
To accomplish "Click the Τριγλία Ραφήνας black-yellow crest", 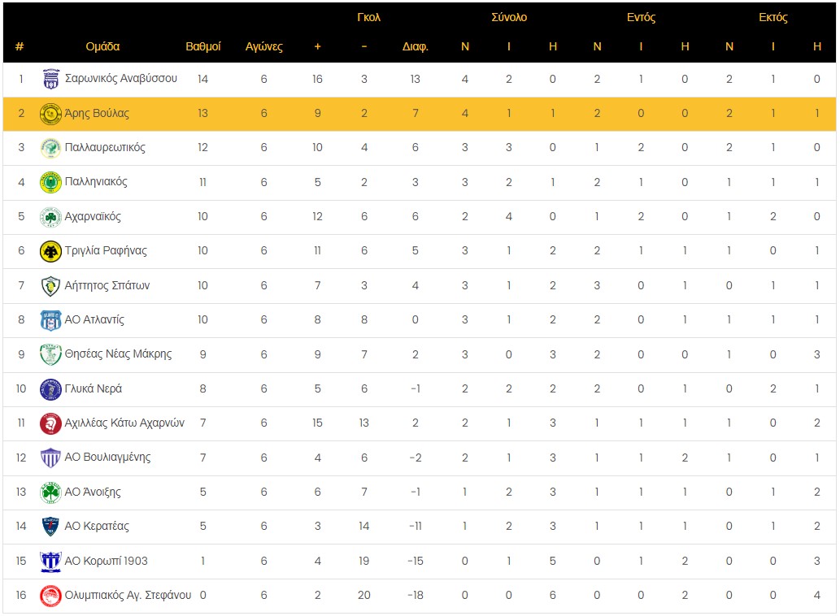I will (x=50, y=251).
